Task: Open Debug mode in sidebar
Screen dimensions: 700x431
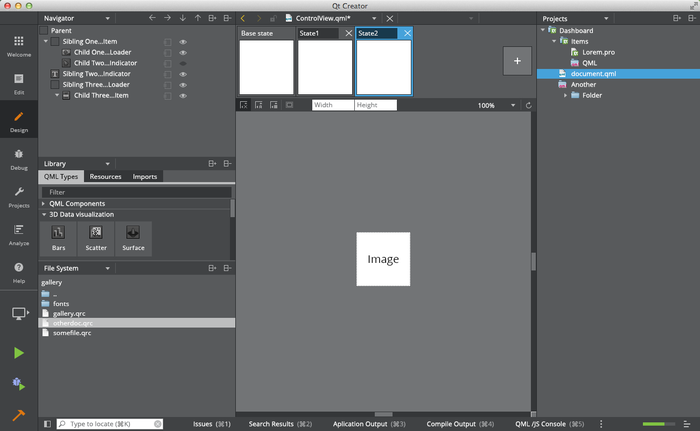Action: [x=19, y=158]
